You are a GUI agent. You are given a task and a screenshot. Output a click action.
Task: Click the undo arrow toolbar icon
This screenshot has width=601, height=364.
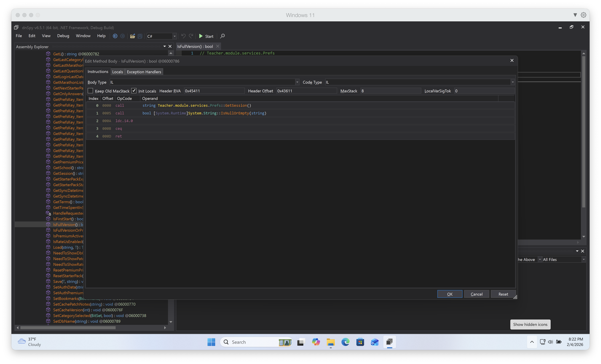coord(183,36)
